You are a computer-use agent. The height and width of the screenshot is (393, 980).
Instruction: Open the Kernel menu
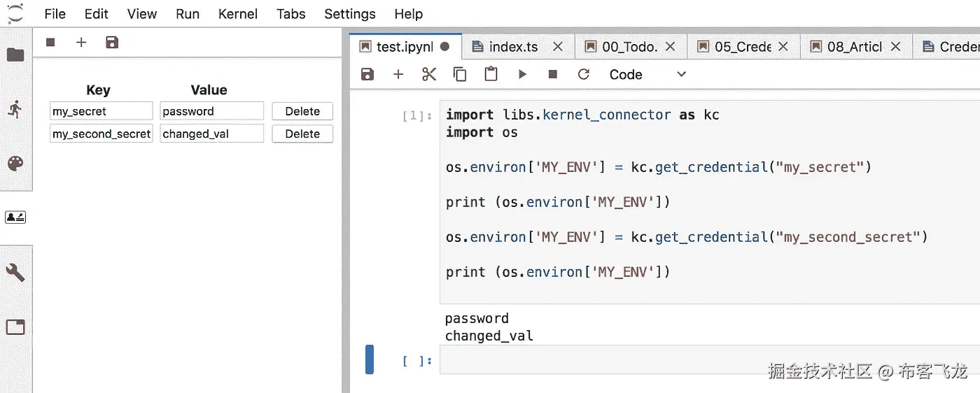click(238, 14)
